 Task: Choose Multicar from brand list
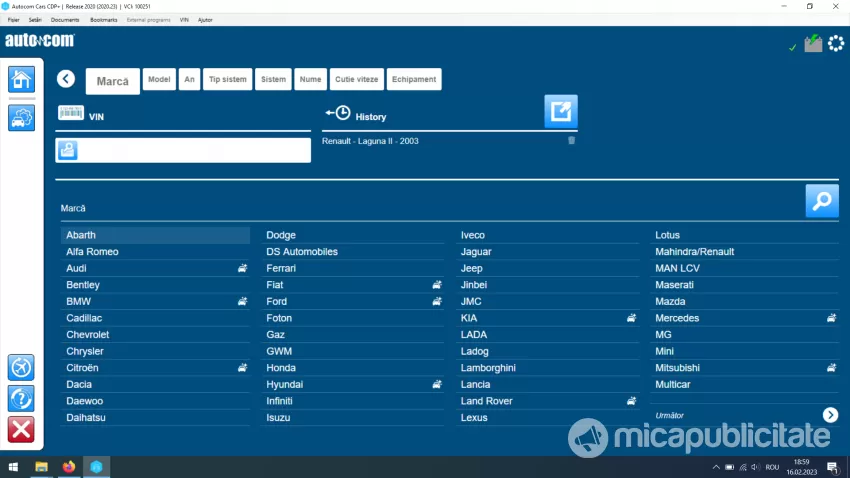click(x=744, y=385)
